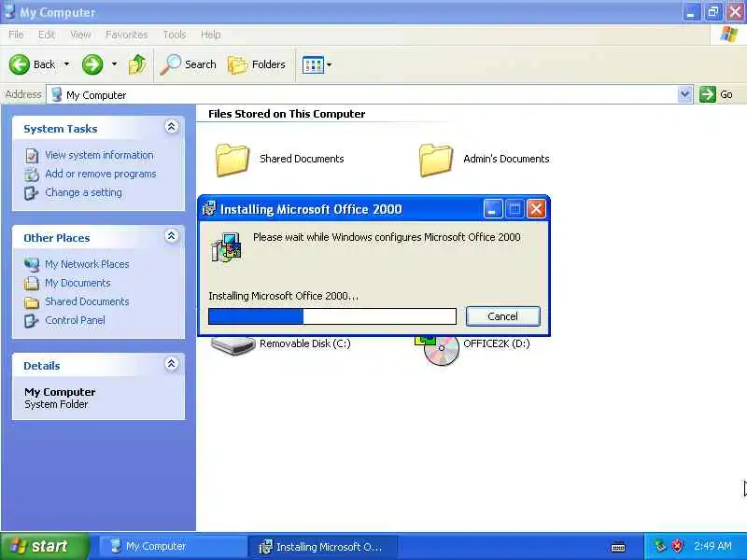Click the My Documents sidebar icon
Screen dimensions: 747x560
point(32,284)
